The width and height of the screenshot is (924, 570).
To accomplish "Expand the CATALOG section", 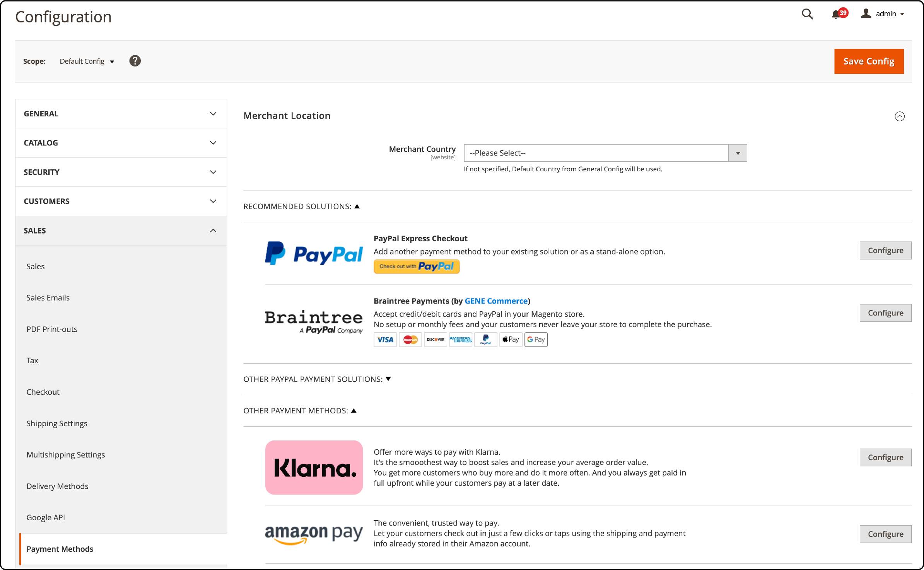I will 121,143.
